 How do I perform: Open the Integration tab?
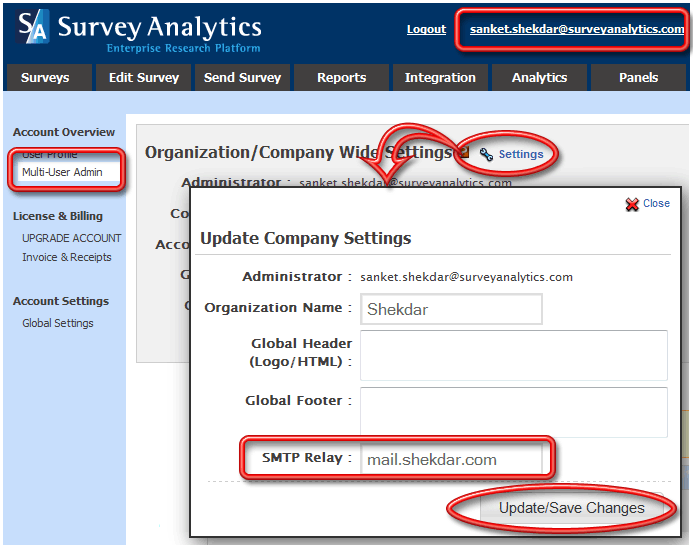(x=440, y=78)
